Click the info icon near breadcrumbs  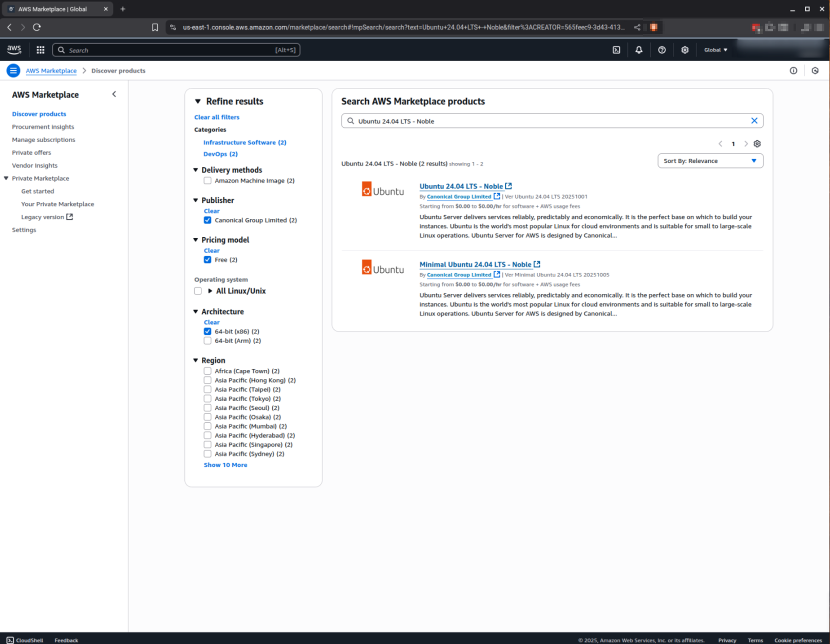[x=794, y=71]
